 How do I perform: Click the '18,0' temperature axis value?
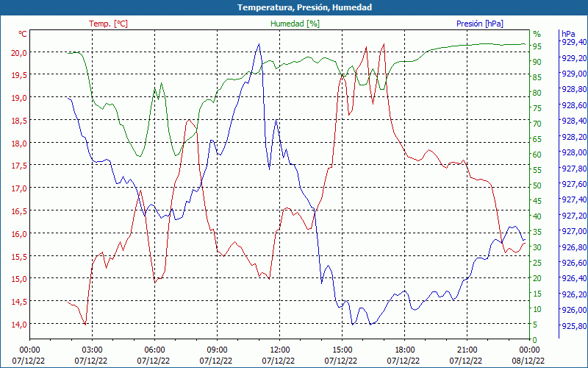pos(19,143)
